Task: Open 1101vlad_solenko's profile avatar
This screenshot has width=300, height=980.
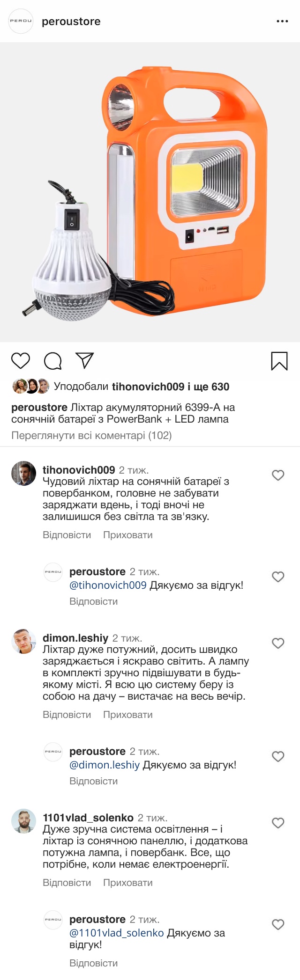Action: 23,821
